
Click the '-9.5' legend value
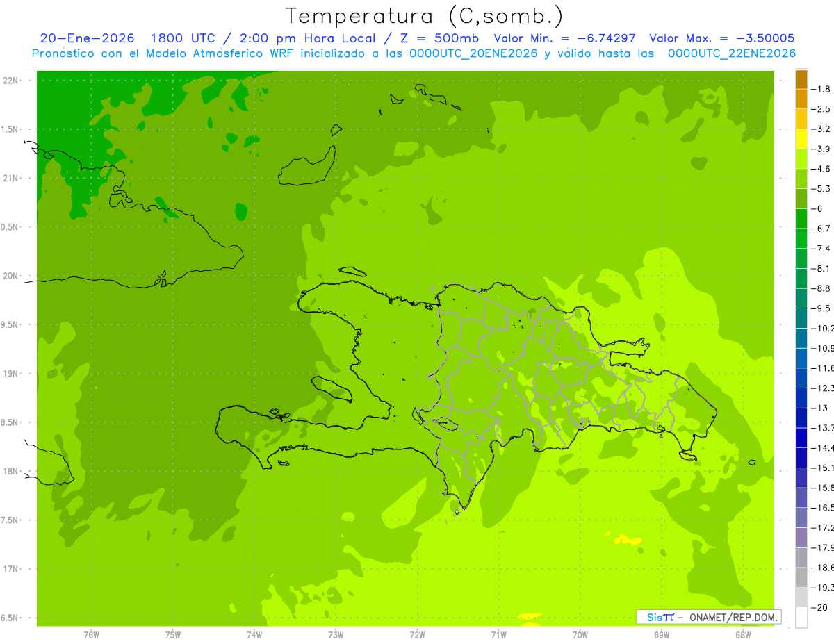(820, 308)
